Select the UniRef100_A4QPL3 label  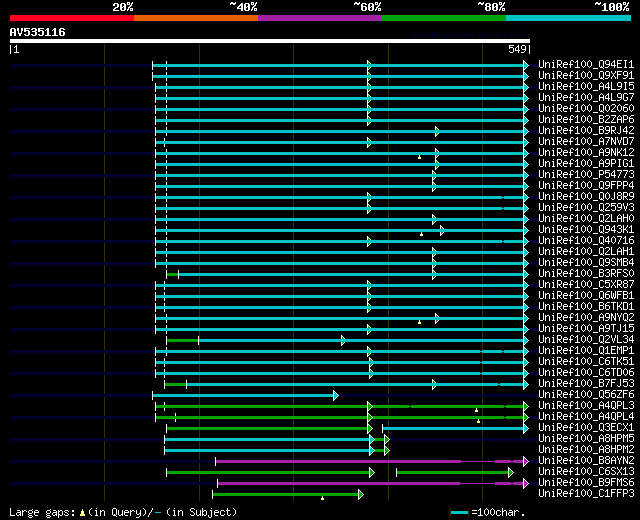click(x=586, y=406)
